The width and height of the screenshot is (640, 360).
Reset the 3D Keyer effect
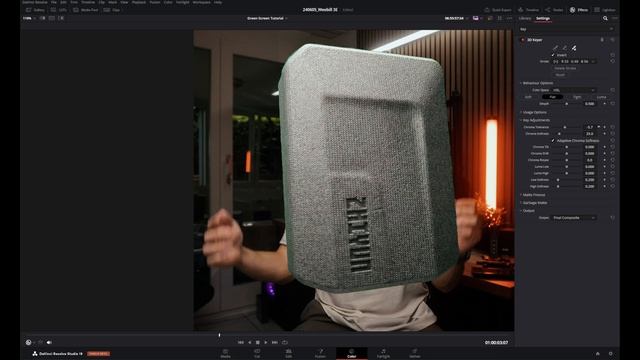coord(612,40)
